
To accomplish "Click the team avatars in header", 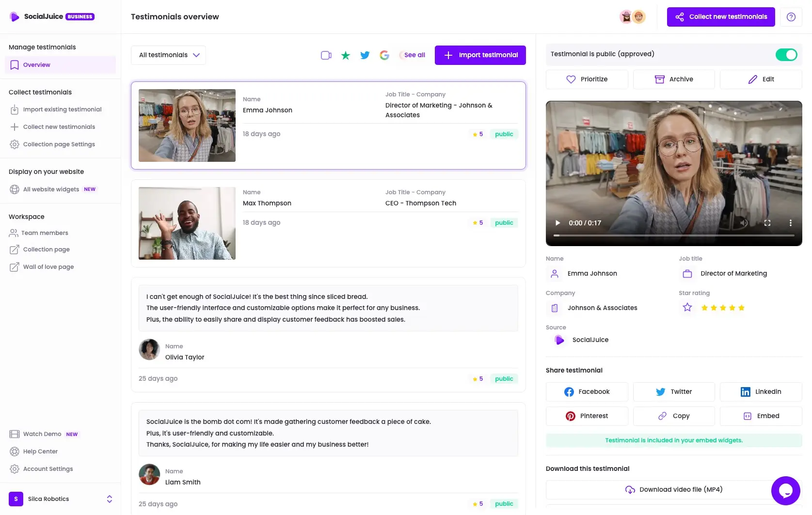I will (x=633, y=17).
